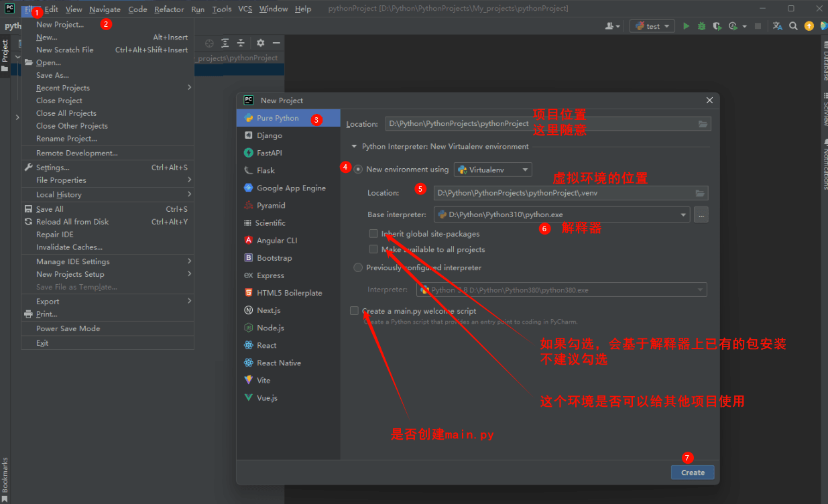The height and width of the screenshot is (504, 828).
Task: Collapse all items in the Project panel toolbar
Action: pyautogui.click(x=241, y=43)
